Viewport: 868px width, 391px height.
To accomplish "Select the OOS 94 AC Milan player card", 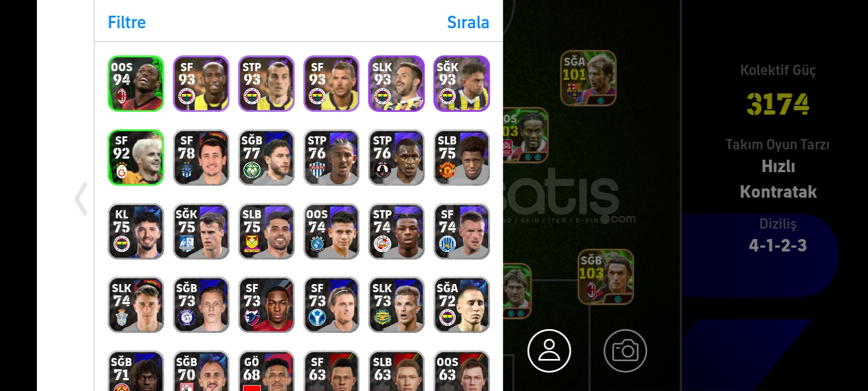I will point(136,84).
